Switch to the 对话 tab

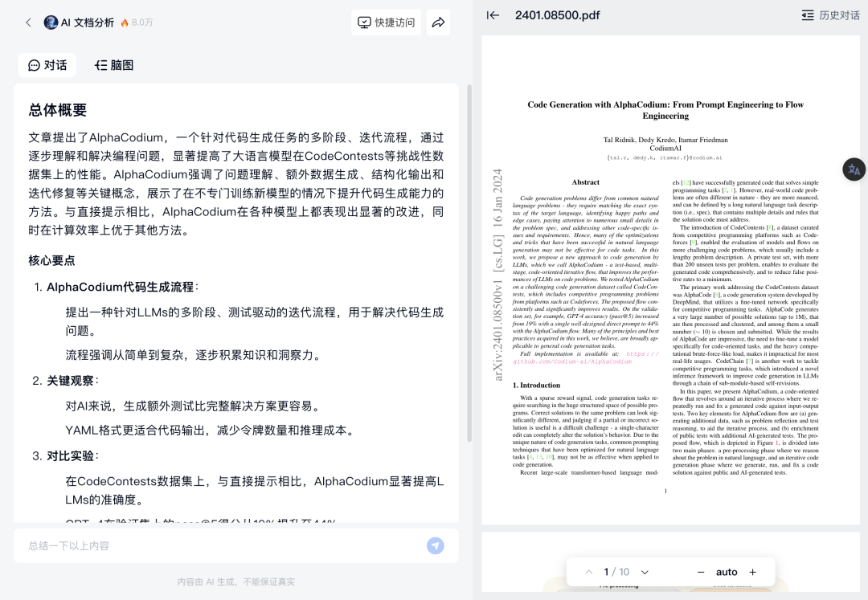click(x=47, y=65)
